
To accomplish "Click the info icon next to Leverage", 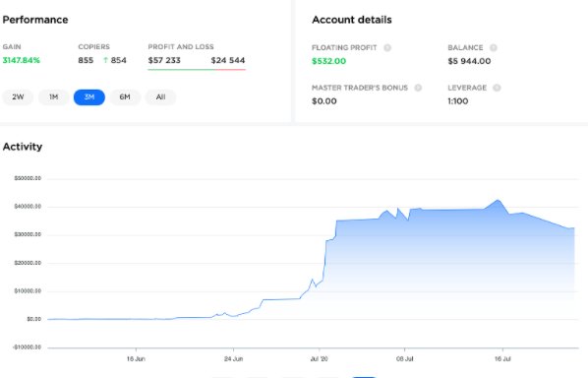I will click(x=497, y=88).
